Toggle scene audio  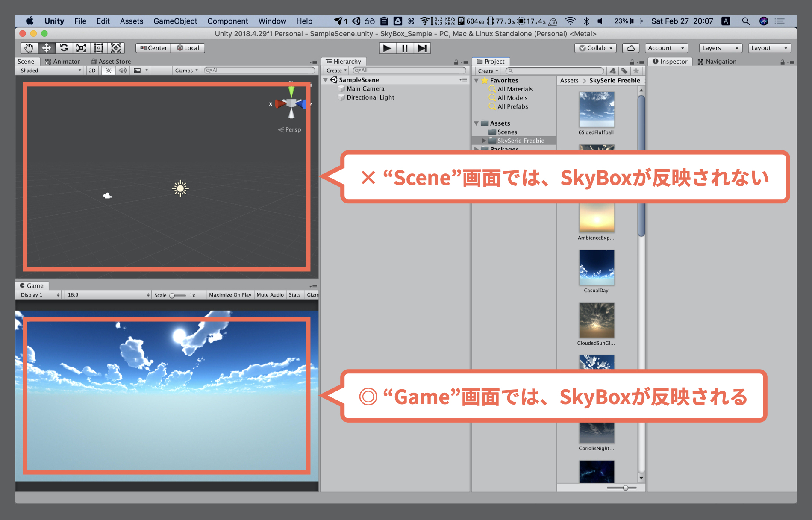point(123,71)
